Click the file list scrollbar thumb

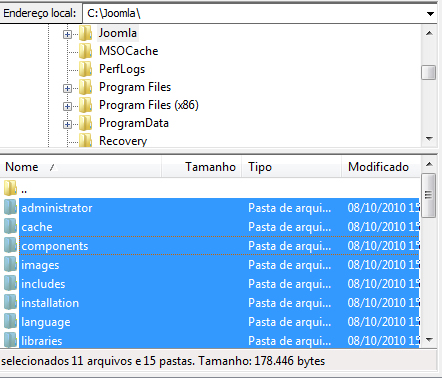pyautogui.click(x=429, y=195)
